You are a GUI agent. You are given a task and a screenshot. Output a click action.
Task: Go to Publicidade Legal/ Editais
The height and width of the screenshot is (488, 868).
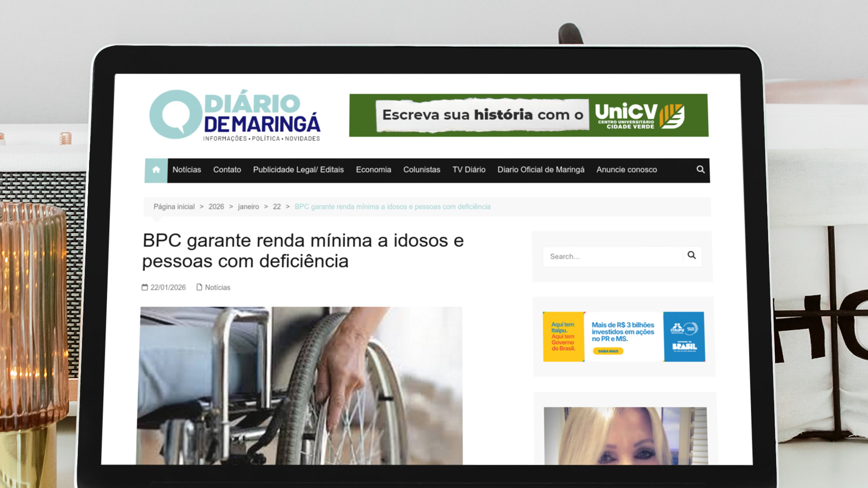tap(298, 170)
